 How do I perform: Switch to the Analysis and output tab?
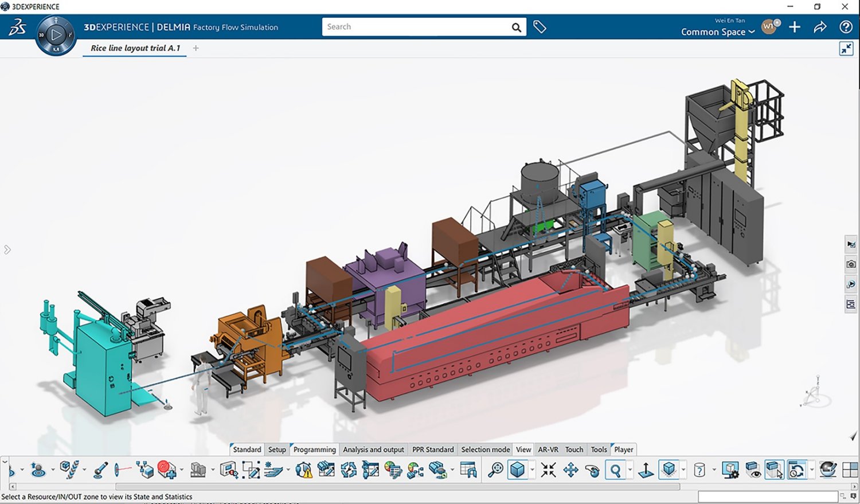(x=373, y=450)
